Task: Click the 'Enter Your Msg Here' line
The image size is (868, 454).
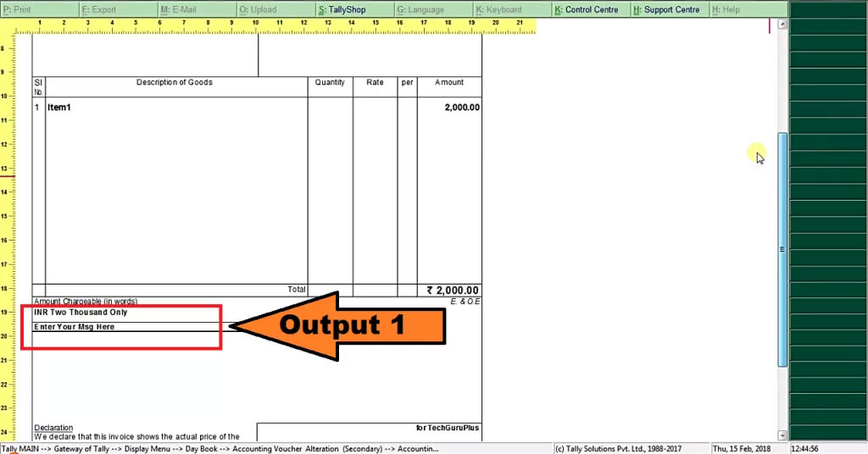Action: pyautogui.click(x=75, y=327)
